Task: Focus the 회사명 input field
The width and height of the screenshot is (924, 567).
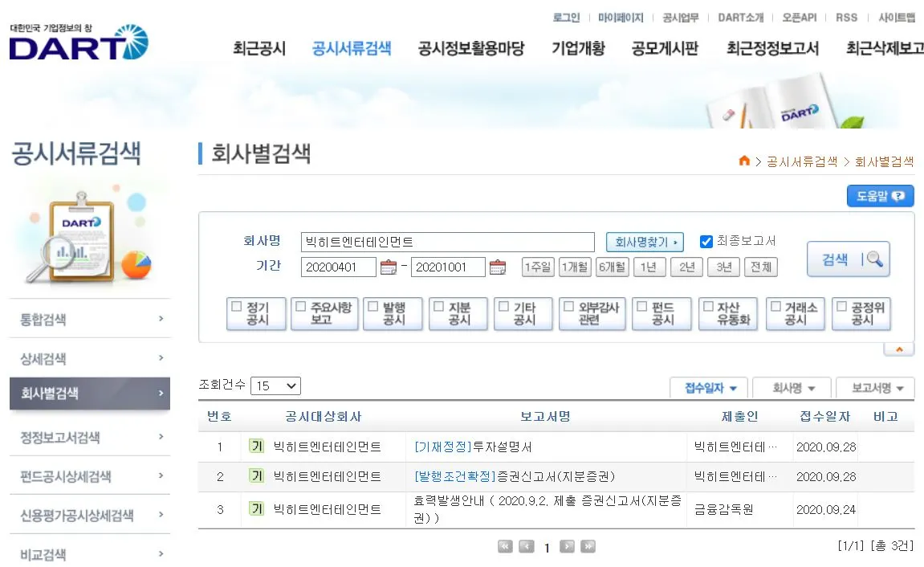Action: [448, 243]
